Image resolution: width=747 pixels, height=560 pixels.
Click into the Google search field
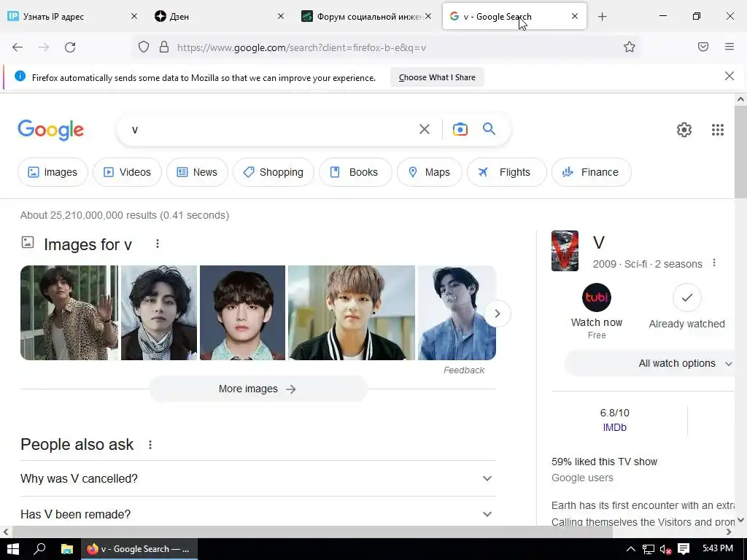[x=271, y=129]
